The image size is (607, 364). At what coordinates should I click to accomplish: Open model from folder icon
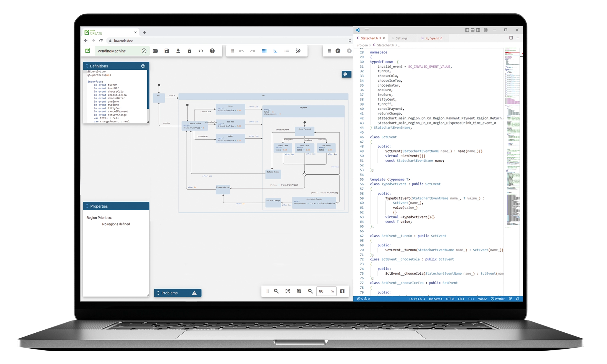(156, 51)
